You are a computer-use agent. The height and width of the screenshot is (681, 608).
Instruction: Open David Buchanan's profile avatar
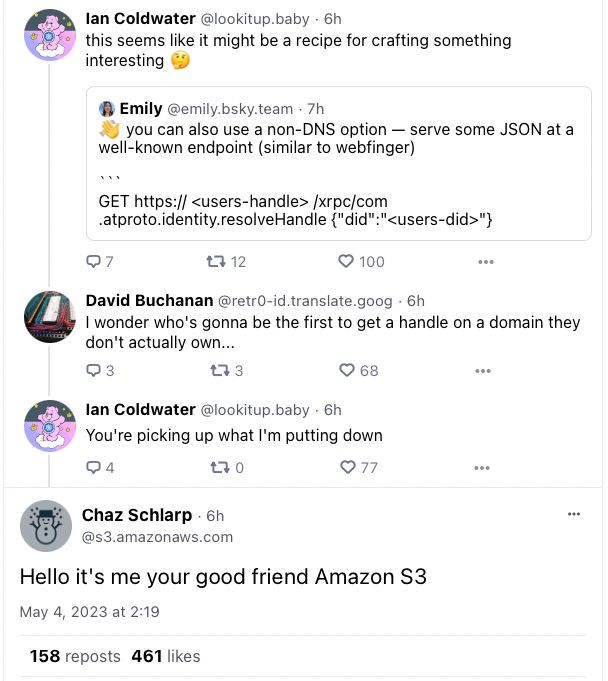point(49,317)
